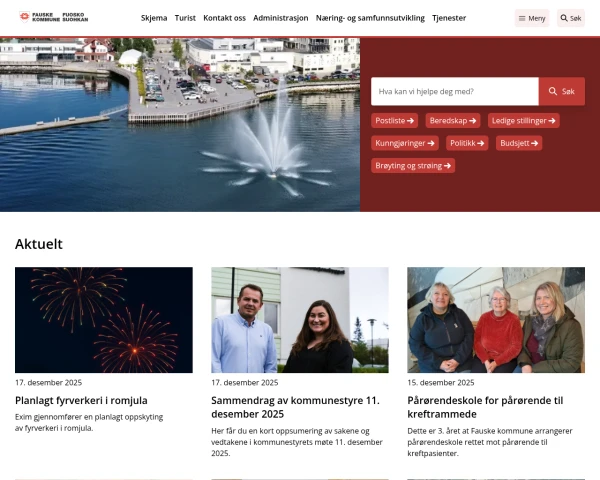Open the Budsjett shortcut
This screenshot has height=480, width=600.
[519, 143]
